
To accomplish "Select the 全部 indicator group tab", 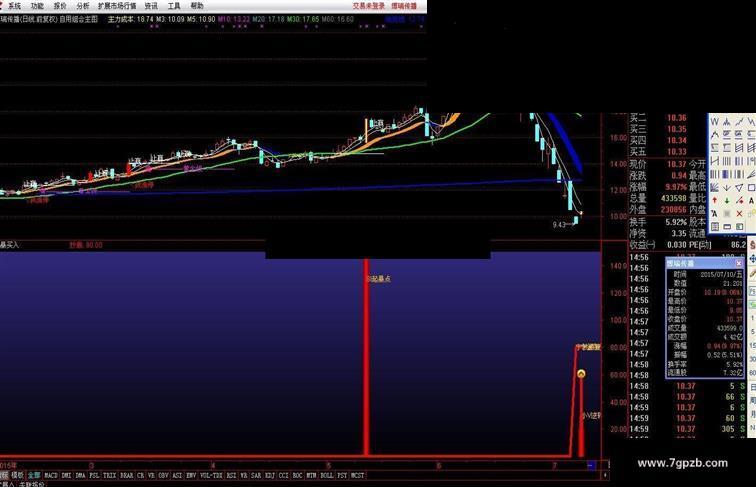I will 34,475.
